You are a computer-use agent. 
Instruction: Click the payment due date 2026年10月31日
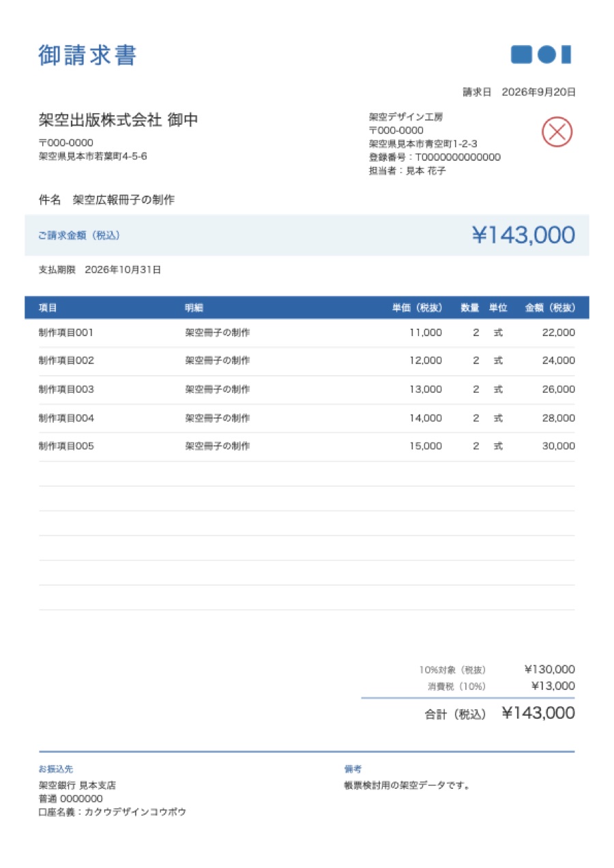pyautogui.click(x=123, y=270)
